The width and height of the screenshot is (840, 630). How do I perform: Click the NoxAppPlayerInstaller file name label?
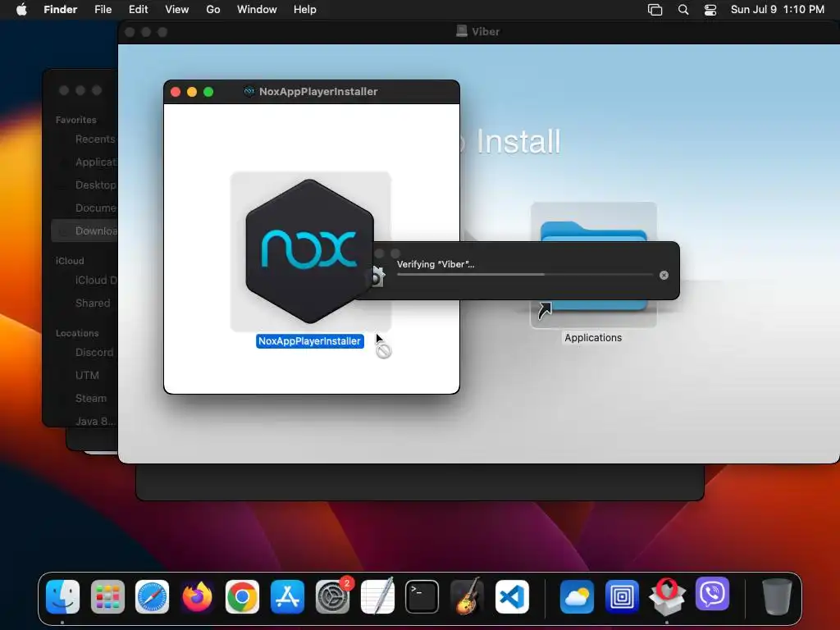click(310, 341)
